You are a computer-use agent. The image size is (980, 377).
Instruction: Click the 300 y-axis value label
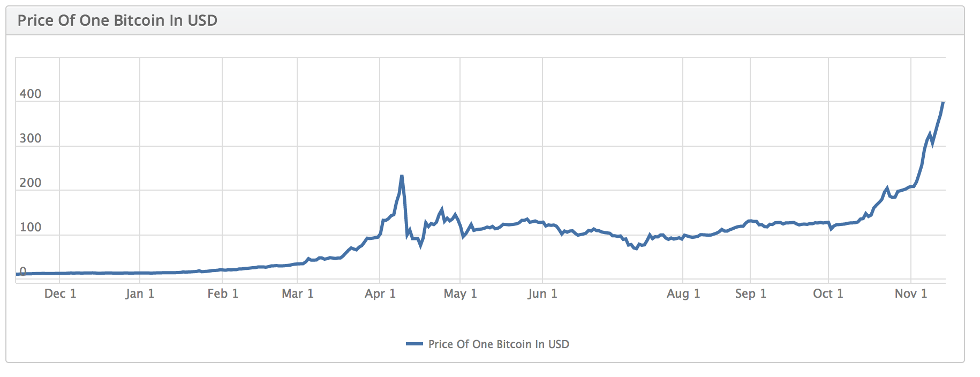coord(31,139)
